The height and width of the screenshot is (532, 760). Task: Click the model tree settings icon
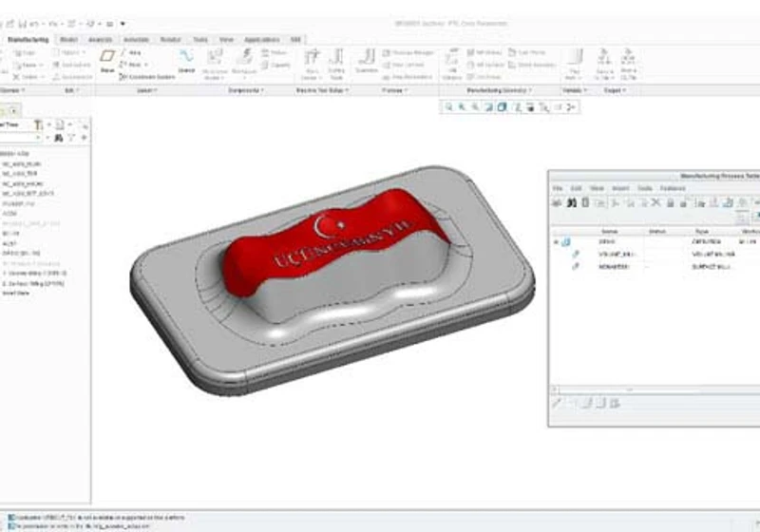(38, 125)
